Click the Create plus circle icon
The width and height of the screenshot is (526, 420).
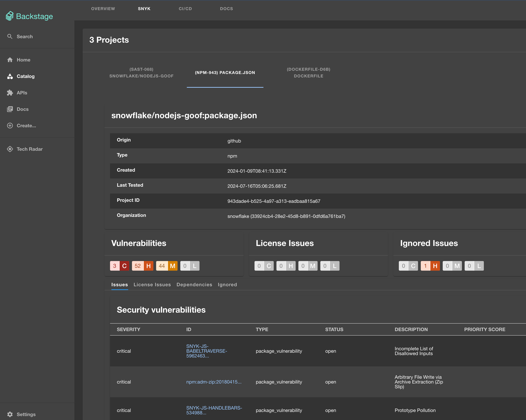(x=10, y=126)
